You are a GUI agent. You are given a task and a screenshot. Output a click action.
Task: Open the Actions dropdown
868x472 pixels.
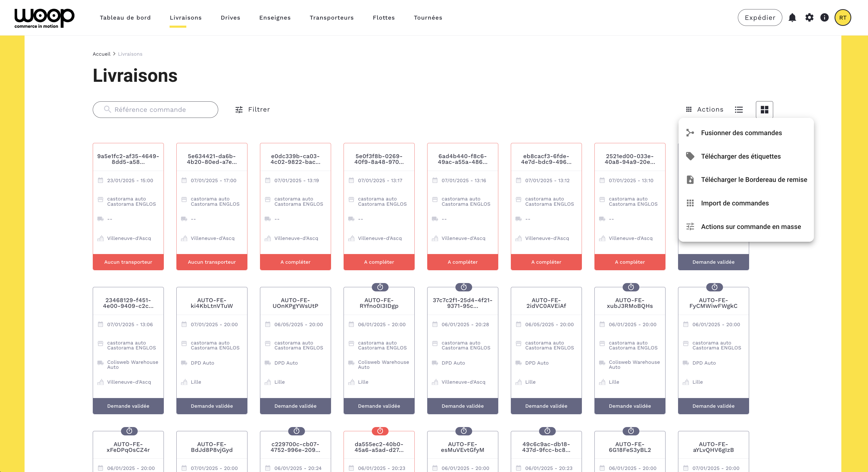[x=705, y=110]
